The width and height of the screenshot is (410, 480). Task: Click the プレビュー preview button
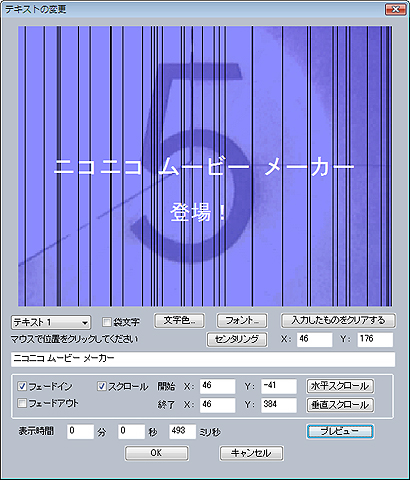click(x=340, y=431)
